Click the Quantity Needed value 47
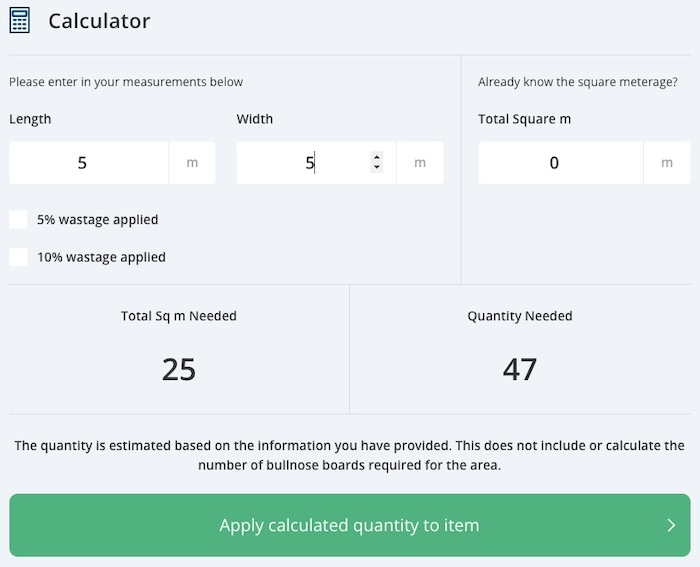Viewport: 700px width, 567px height. (520, 369)
